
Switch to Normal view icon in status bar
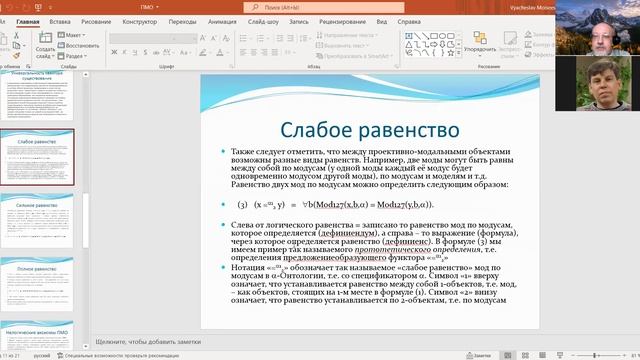(507, 356)
